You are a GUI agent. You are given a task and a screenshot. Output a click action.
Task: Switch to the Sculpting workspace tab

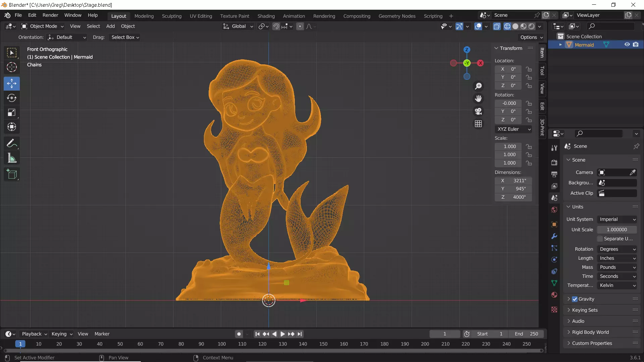pyautogui.click(x=171, y=16)
